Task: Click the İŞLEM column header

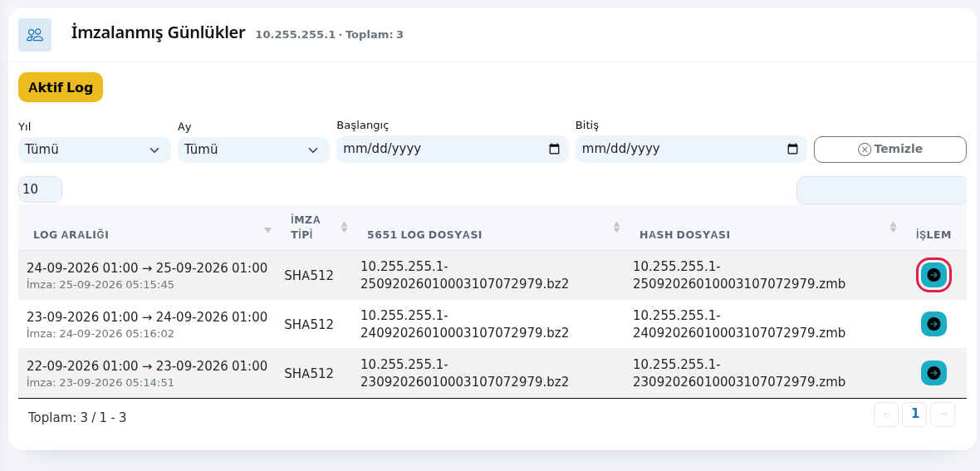Action: coord(933,234)
